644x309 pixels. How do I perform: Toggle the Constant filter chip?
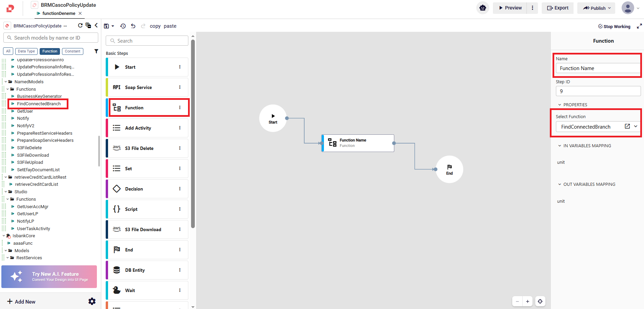(72, 51)
